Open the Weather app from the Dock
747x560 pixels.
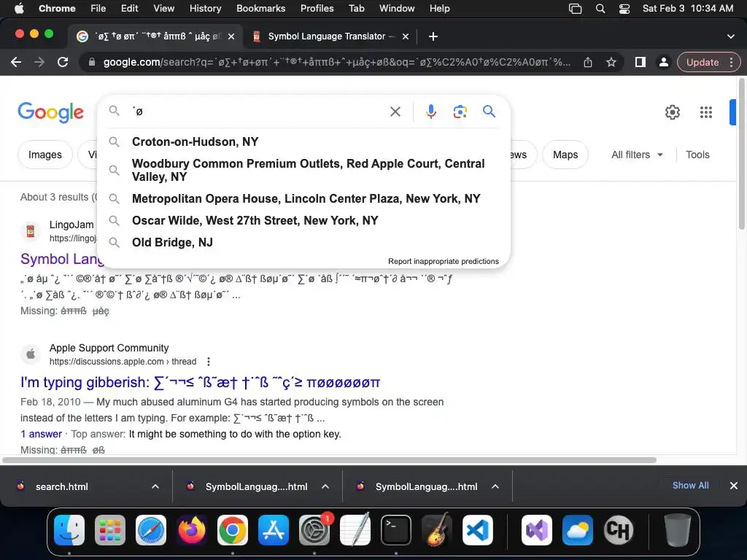coord(578,530)
